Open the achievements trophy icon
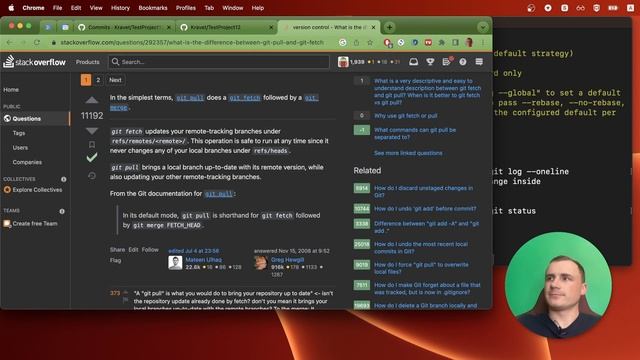This screenshot has width=640, height=360. (x=430, y=62)
